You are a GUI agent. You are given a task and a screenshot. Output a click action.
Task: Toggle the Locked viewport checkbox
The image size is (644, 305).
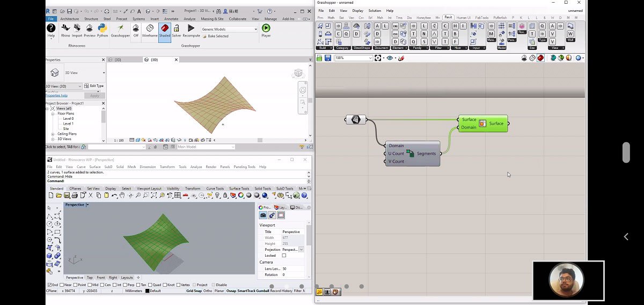coord(284,256)
